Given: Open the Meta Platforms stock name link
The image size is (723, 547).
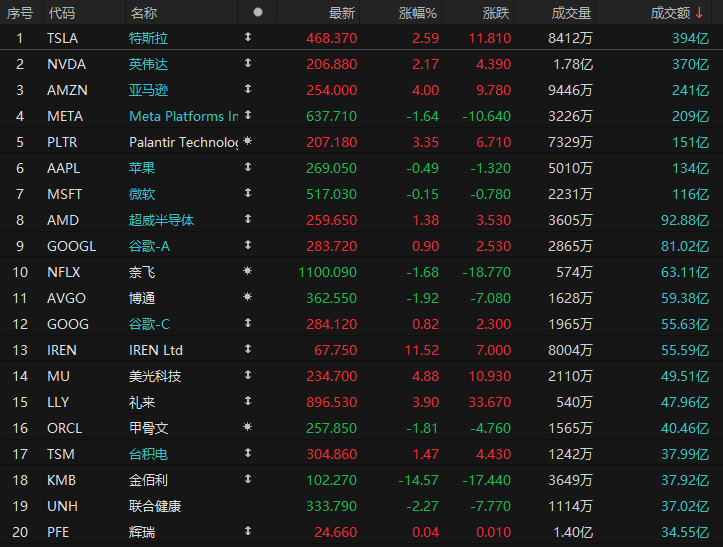Looking at the screenshot, I should [x=184, y=116].
